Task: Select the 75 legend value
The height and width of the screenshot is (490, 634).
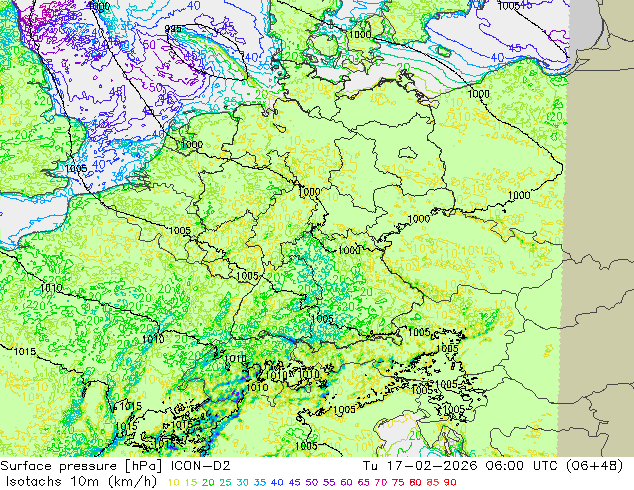Action: tap(399, 482)
